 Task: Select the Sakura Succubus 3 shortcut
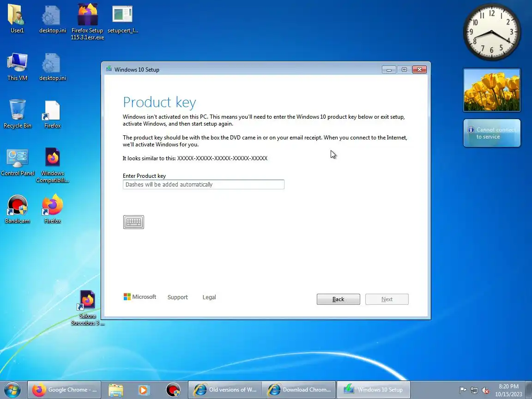[x=88, y=308]
